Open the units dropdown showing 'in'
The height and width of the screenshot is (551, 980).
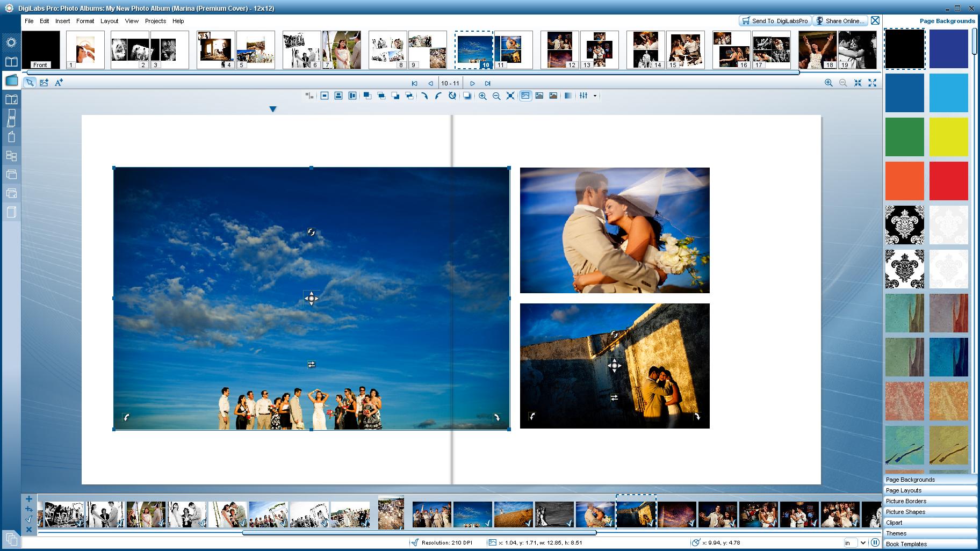(854, 542)
